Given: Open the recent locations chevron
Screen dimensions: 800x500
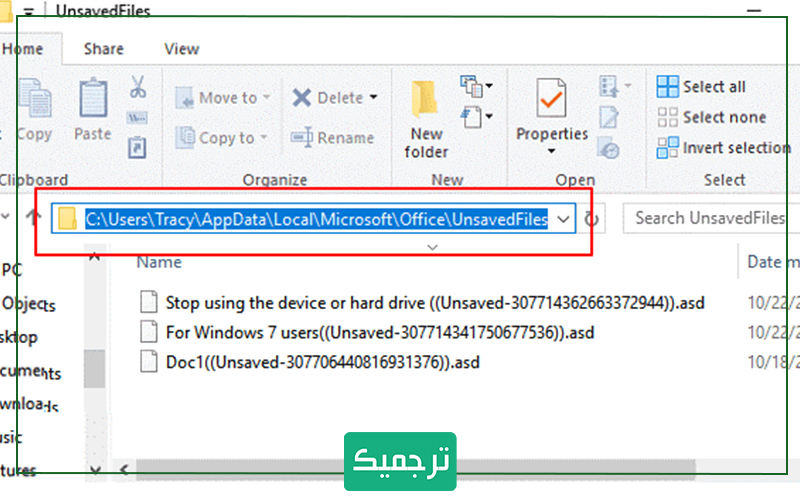Looking at the screenshot, I should pyautogui.click(x=6, y=216).
